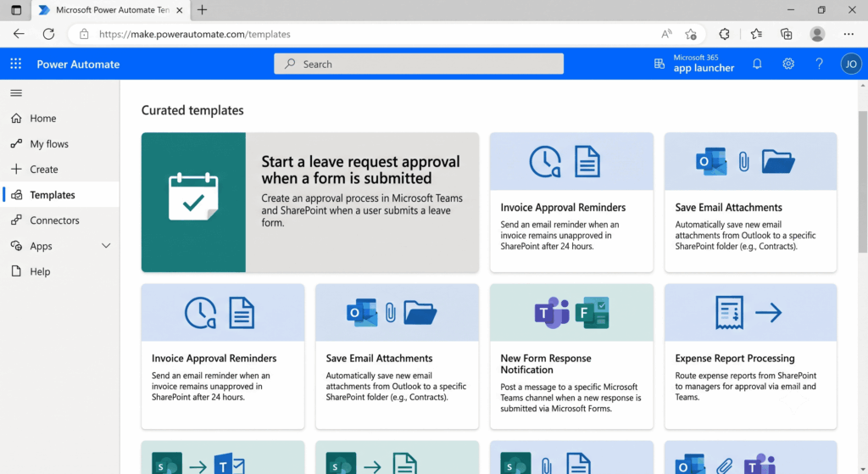Open the browser's three-dot settings menu
The image size is (868, 474).
point(849,34)
